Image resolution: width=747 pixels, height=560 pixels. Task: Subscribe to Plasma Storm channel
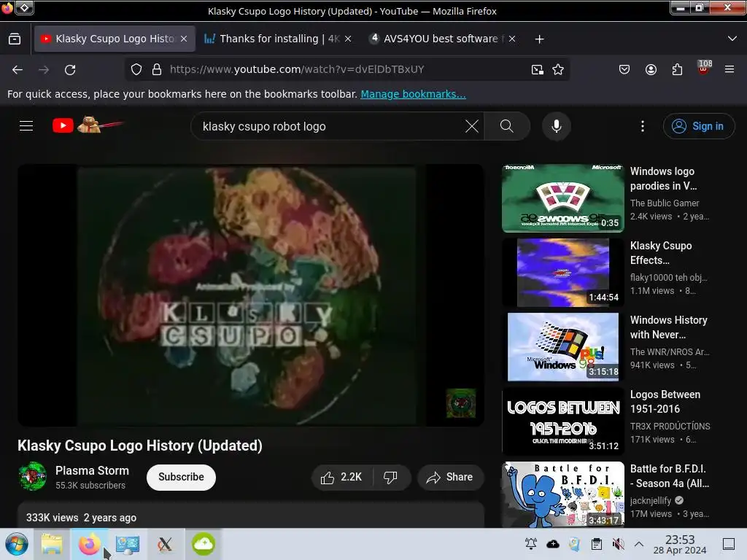coord(181,477)
